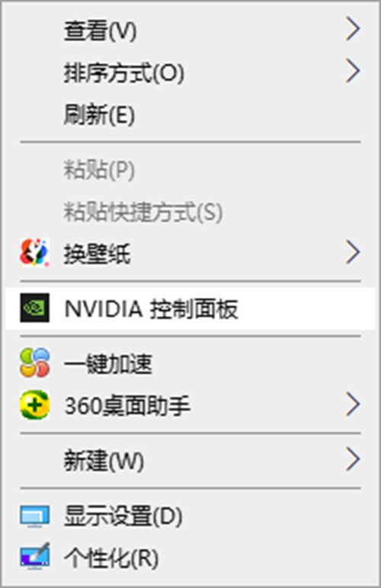Choose the 查看(V) menu label
Screen dimensions: 381x588
[x=100, y=30]
